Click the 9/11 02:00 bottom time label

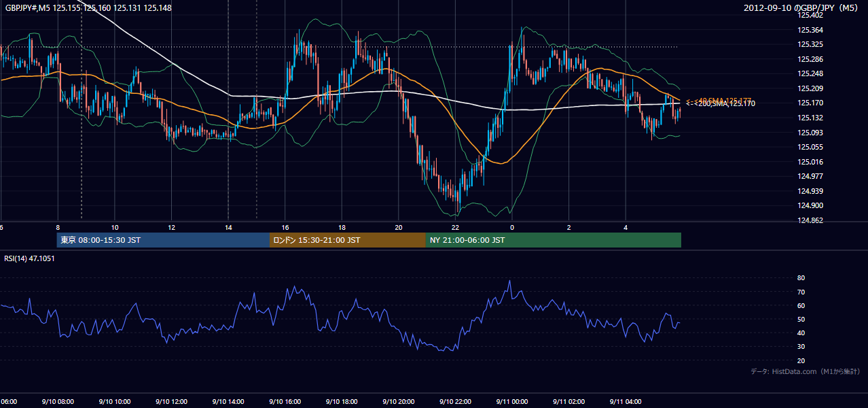tap(568, 402)
